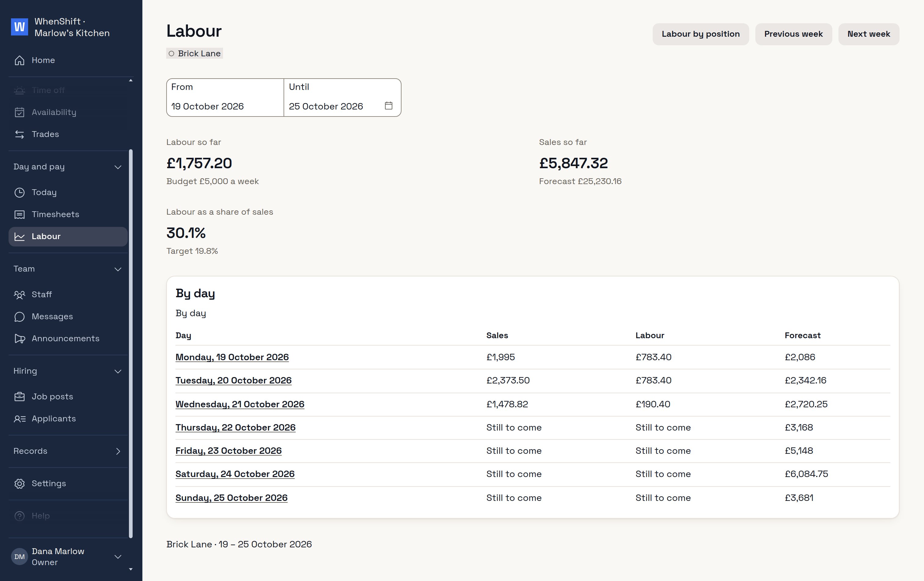Open Applicants in the sidebar

68,419
